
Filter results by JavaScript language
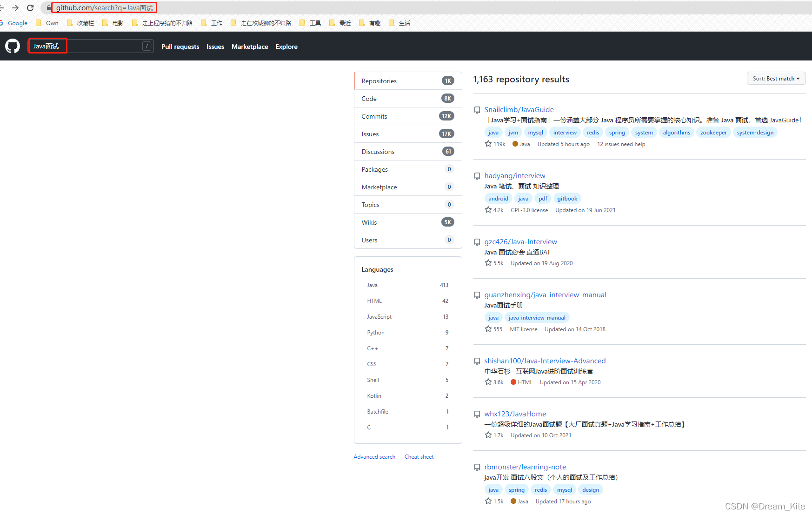point(408,317)
